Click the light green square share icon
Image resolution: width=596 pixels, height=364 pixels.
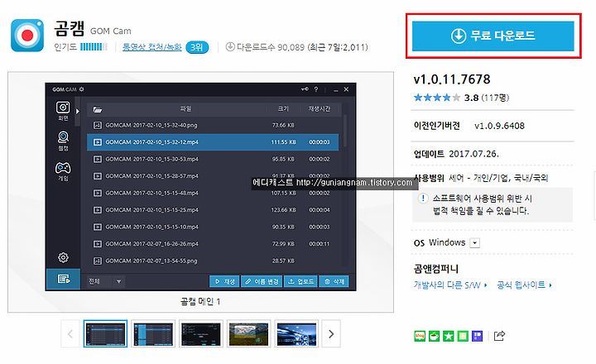click(463, 336)
